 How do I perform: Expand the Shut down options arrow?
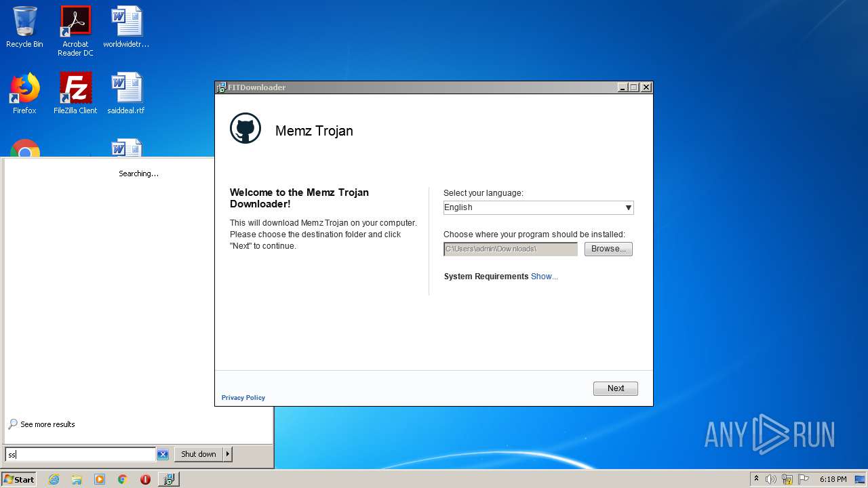click(228, 454)
